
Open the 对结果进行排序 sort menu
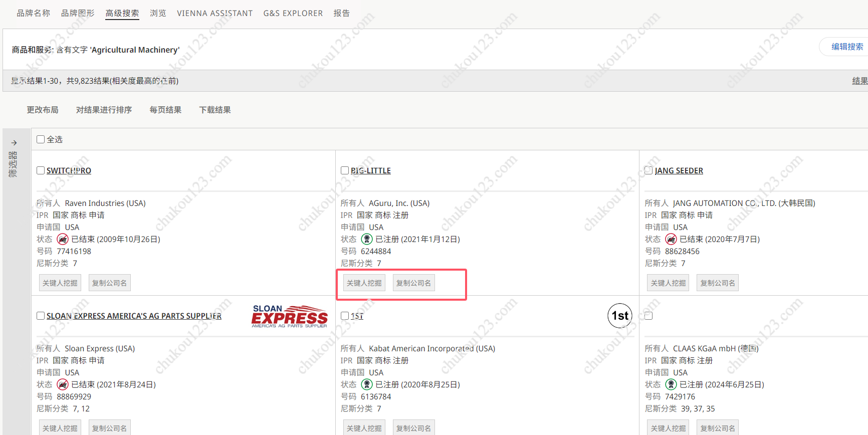(104, 110)
